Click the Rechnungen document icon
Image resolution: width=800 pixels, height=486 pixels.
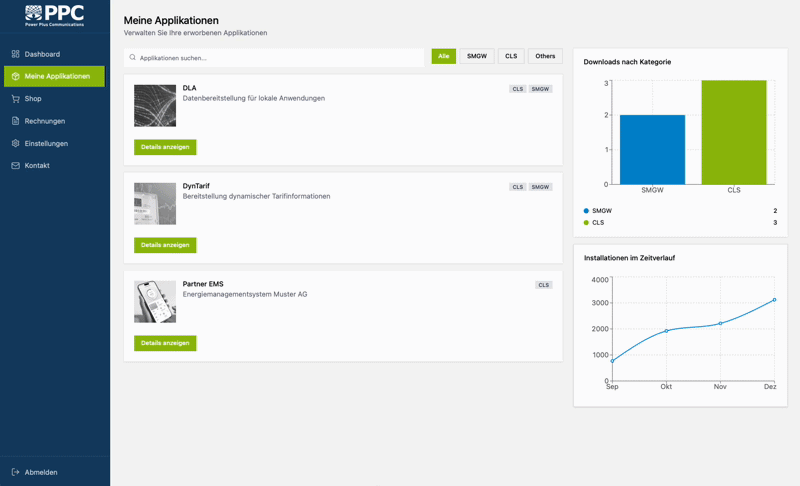click(15, 121)
